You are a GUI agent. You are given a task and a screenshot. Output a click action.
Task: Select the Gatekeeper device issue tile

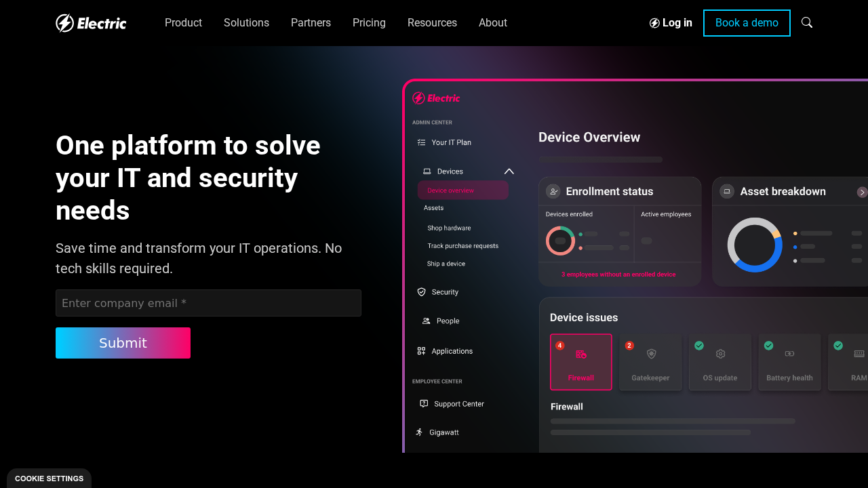pos(650,362)
